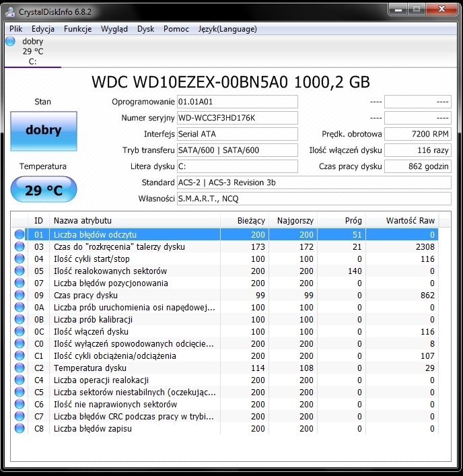Open the Dysk menu
The width and height of the screenshot is (463, 476).
click(145, 29)
